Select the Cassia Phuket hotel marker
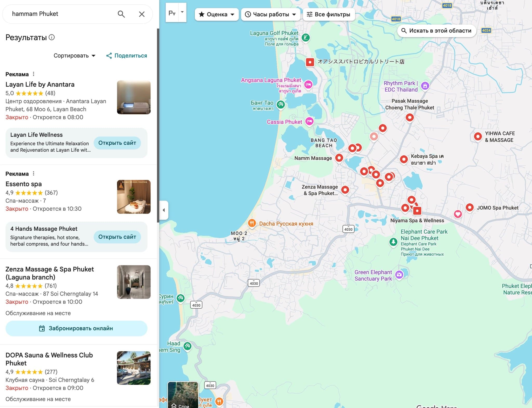Image resolution: width=532 pixels, height=408 pixels. 309,121
